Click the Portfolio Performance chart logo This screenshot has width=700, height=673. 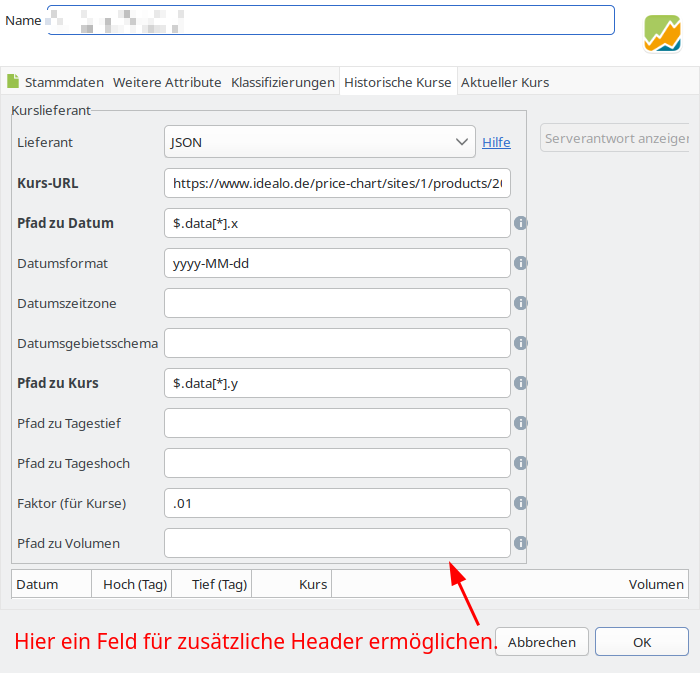click(x=662, y=33)
